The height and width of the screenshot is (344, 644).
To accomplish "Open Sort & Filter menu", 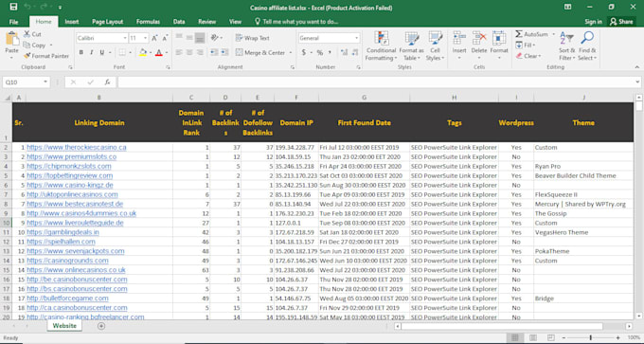I will pyautogui.click(x=566, y=46).
